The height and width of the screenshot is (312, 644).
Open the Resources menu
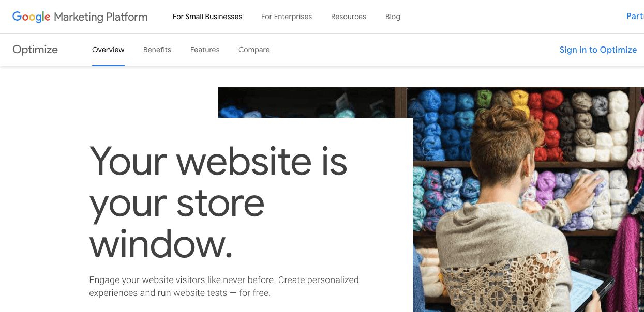click(349, 17)
